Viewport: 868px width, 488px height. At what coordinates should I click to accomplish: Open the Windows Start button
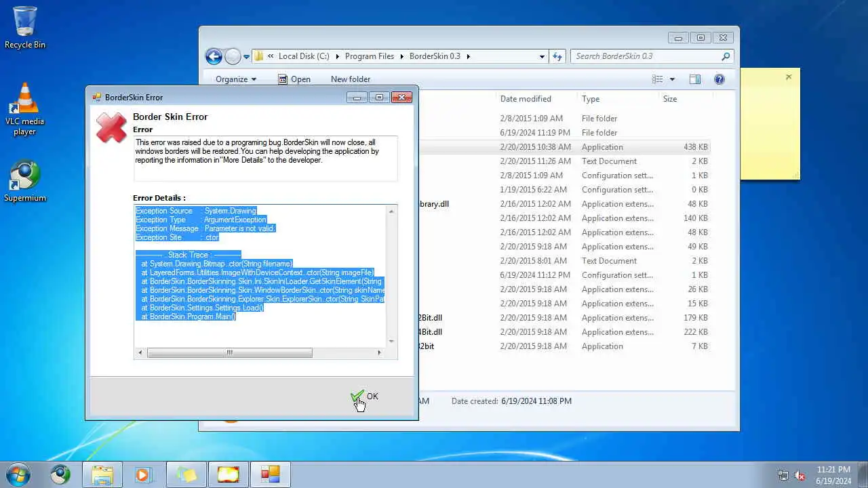click(18, 474)
